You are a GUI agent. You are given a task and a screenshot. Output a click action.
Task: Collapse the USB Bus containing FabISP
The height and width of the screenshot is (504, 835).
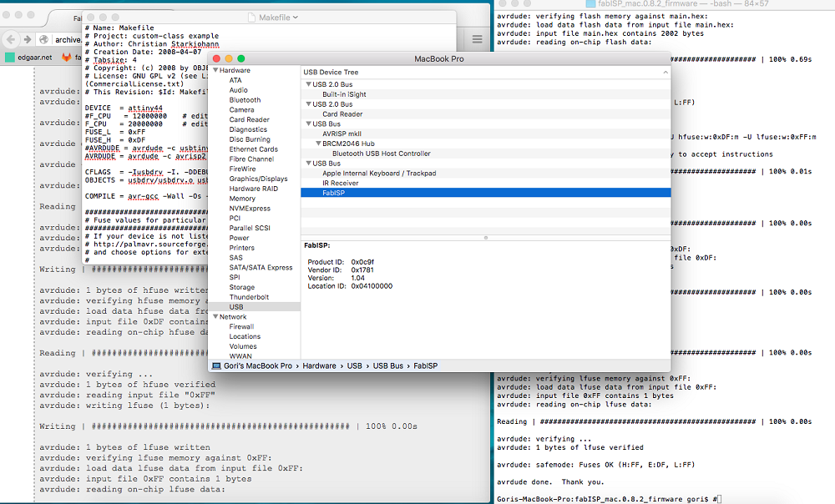(x=308, y=164)
